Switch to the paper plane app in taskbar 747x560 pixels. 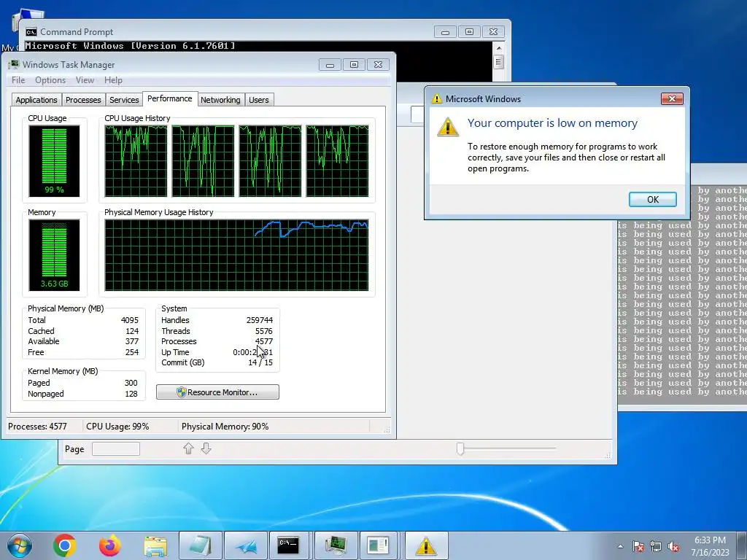pyautogui.click(x=246, y=545)
